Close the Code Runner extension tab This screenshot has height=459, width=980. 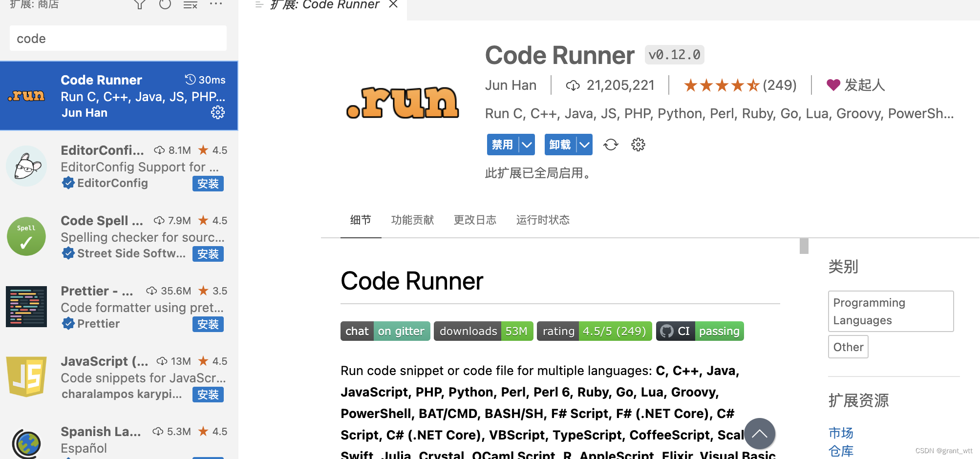coord(393,4)
